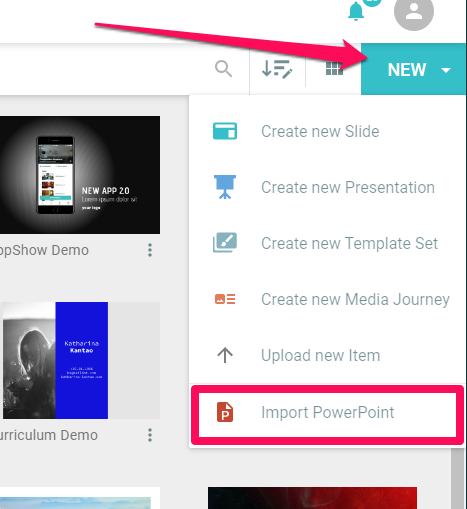The height and width of the screenshot is (509, 467).
Task: Click the AppShow Demo title
Action: [44, 250]
